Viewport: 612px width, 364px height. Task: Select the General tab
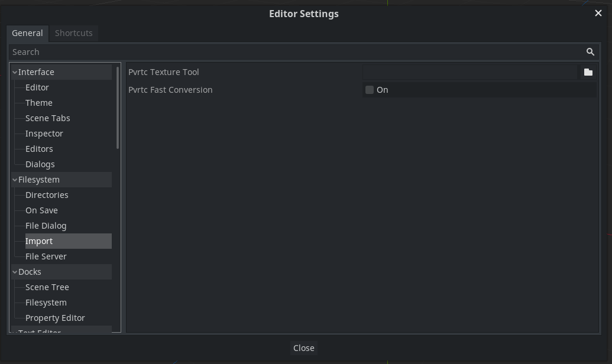27,33
